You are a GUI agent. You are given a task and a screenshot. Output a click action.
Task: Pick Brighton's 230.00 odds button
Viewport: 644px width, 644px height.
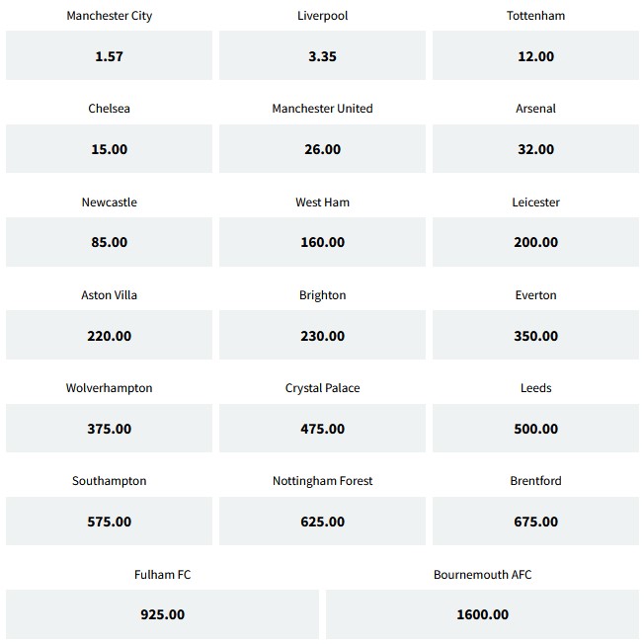322,336
